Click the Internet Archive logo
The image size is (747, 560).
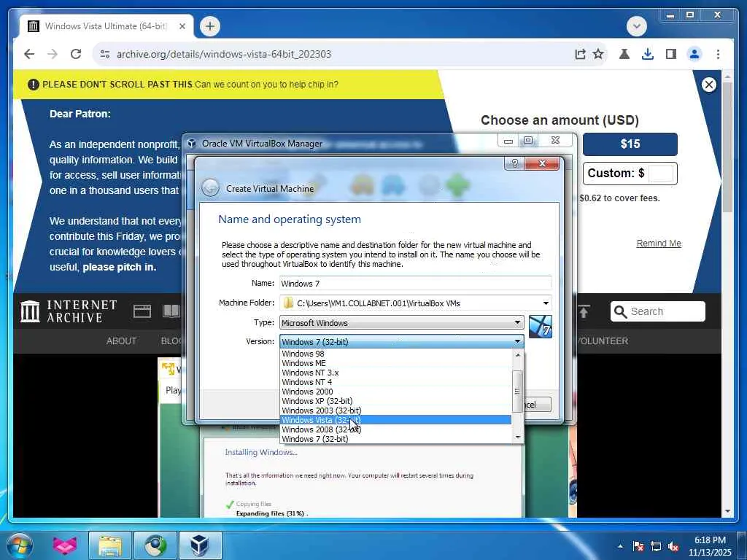click(69, 311)
